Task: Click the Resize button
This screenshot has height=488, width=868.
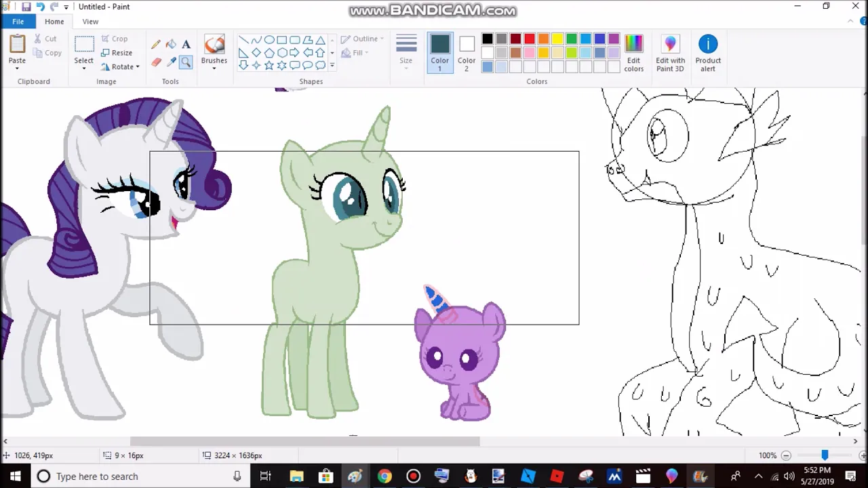Action: (x=117, y=53)
